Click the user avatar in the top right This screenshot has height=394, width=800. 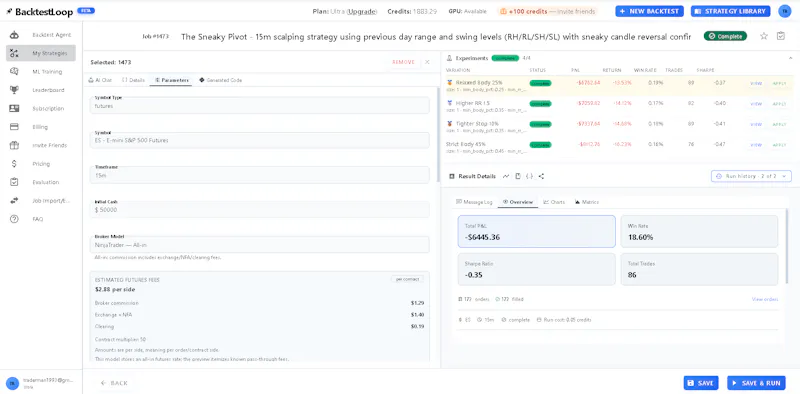coord(785,11)
